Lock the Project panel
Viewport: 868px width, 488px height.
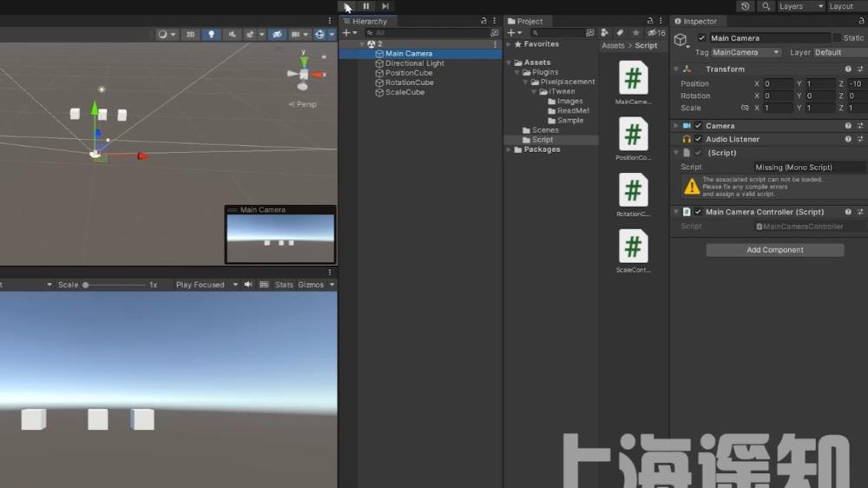650,21
